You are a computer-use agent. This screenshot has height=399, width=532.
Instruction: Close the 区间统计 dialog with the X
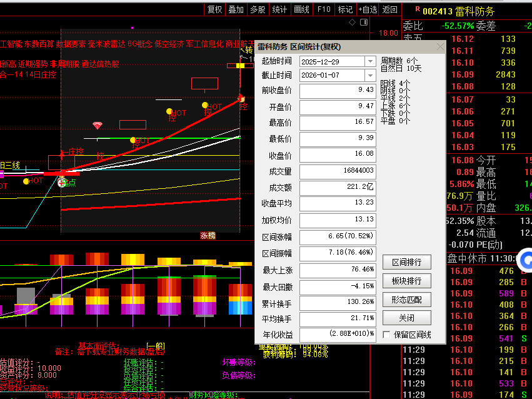(439, 47)
